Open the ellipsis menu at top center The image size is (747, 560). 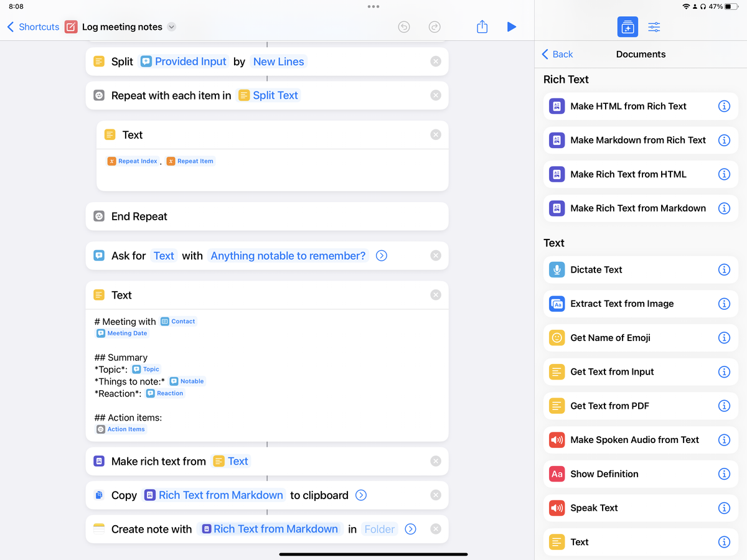tap(374, 6)
